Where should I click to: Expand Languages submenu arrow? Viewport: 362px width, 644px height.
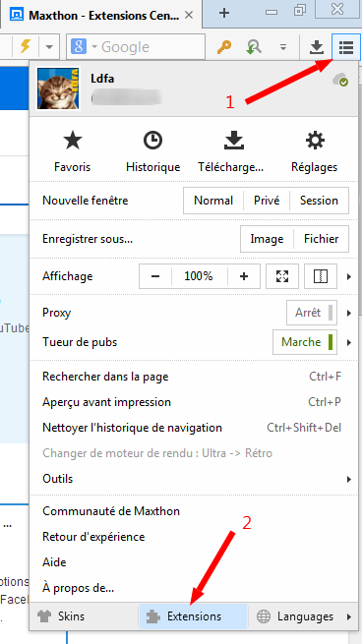pos(349,616)
